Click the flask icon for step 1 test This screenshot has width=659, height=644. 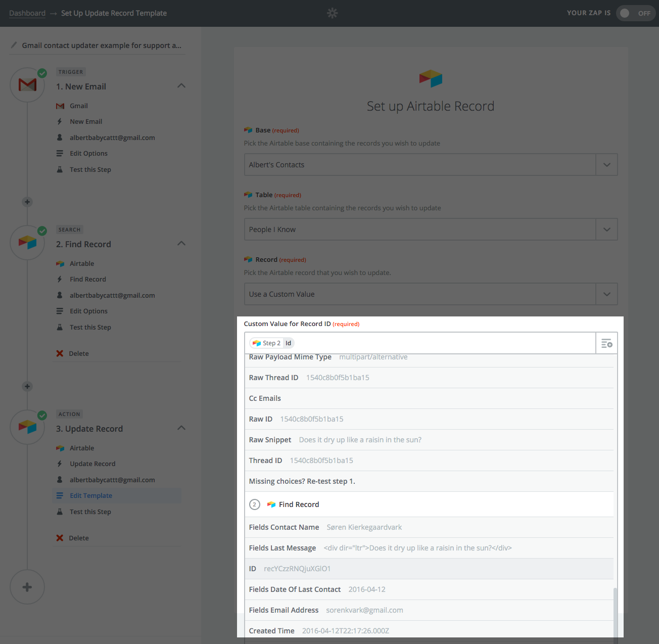(60, 169)
